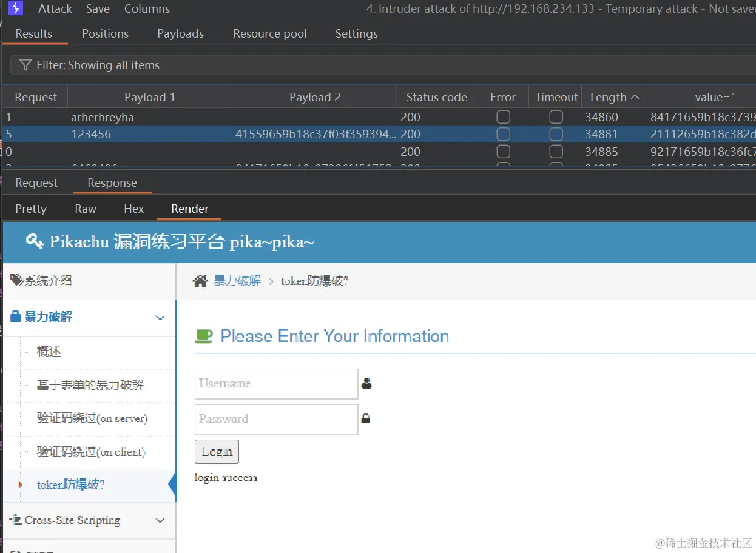Click the length value 34860
756x553 pixels.
click(601, 117)
